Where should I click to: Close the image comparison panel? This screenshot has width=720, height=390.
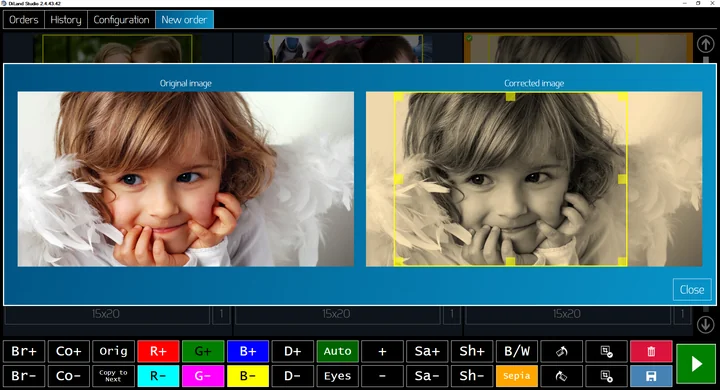[692, 289]
